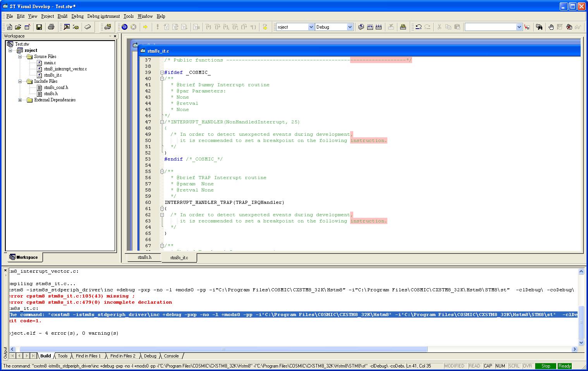
Task: Open the Help menu
Action: tap(161, 16)
